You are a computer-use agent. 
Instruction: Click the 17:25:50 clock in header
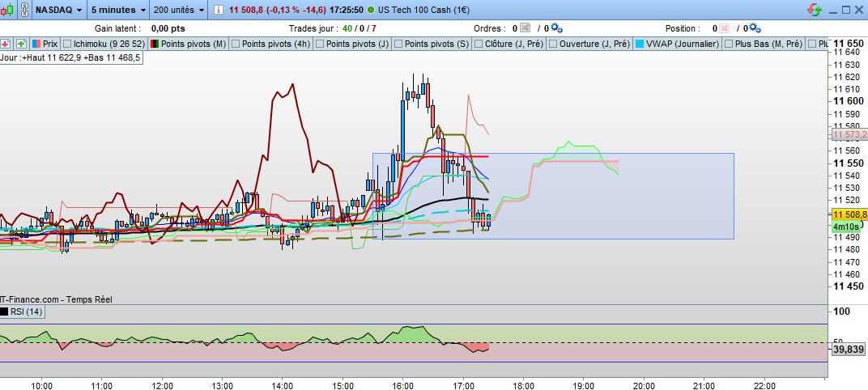click(x=346, y=10)
